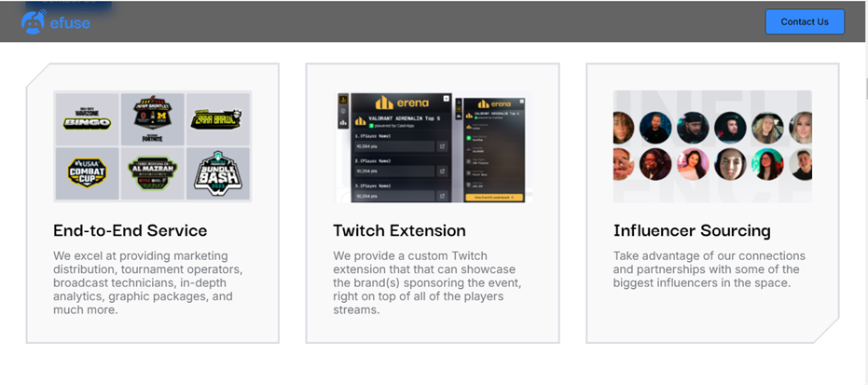Click the influencer avatars collage image
This screenshot has width=868, height=385.
click(712, 146)
